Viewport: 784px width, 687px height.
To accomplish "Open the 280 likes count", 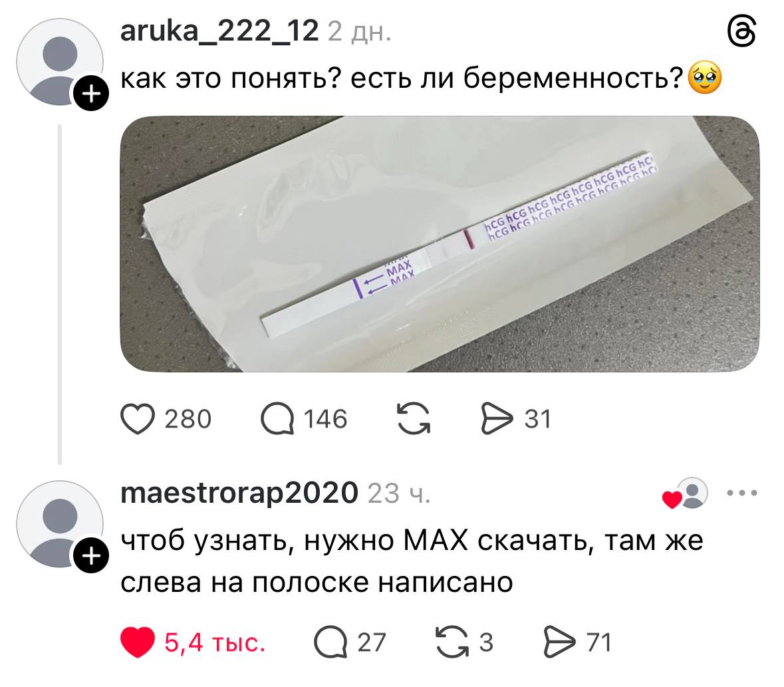I will point(188,419).
